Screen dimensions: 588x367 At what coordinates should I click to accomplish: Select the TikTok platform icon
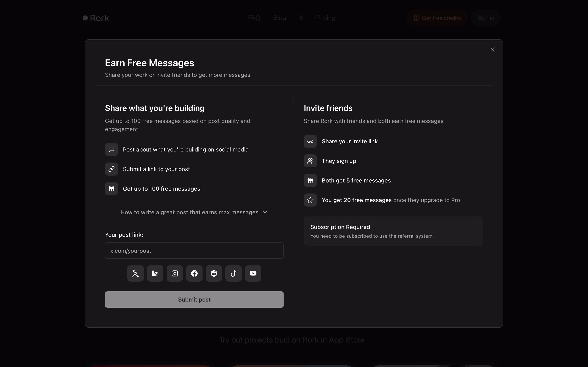(x=234, y=273)
